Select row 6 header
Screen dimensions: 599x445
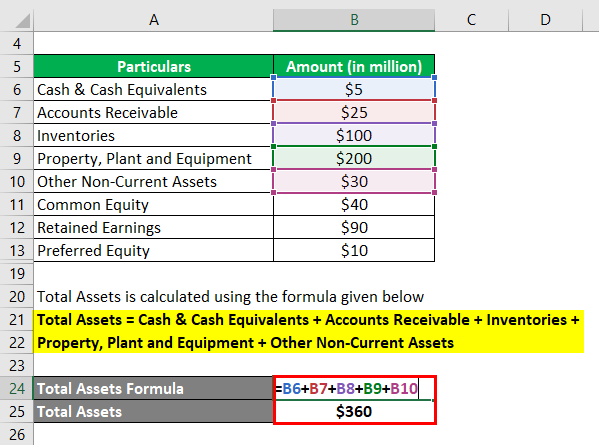pyautogui.click(x=16, y=89)
